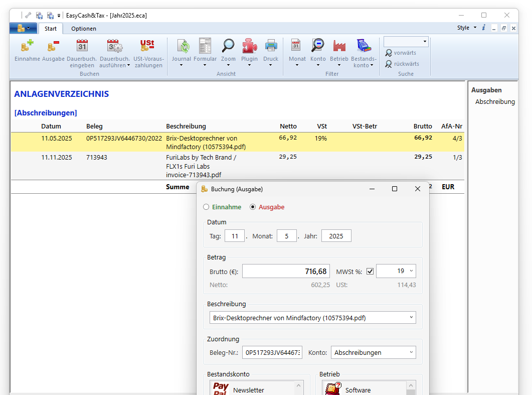Click the Brutto column header
This screenshot has height=395, width=532.
(x=423, y=126)
